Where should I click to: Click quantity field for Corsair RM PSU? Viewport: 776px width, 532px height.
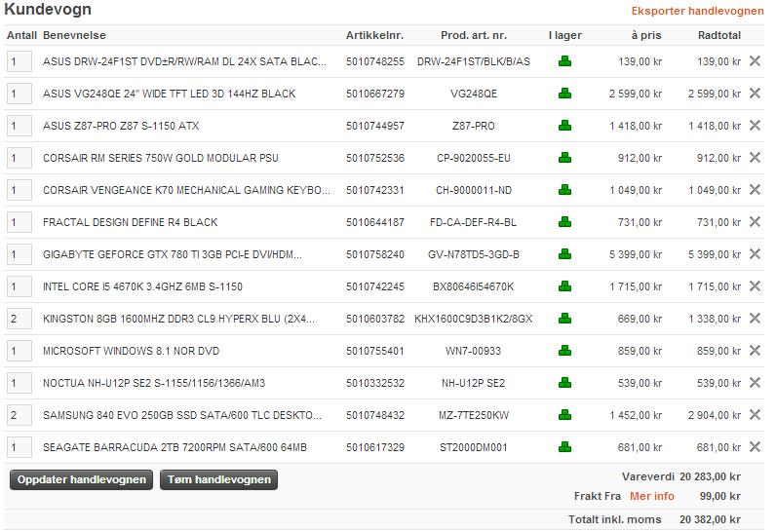(x=19, y=158)
